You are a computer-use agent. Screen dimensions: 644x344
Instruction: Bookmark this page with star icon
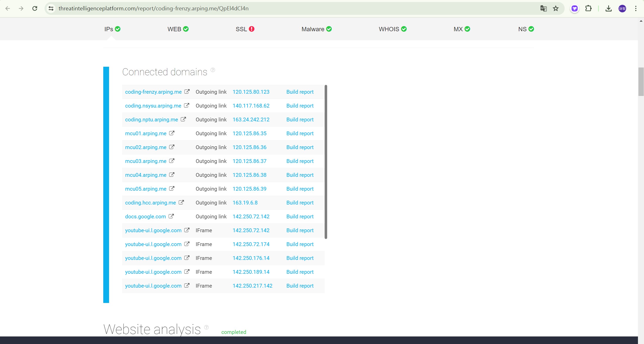coord(556,9)
